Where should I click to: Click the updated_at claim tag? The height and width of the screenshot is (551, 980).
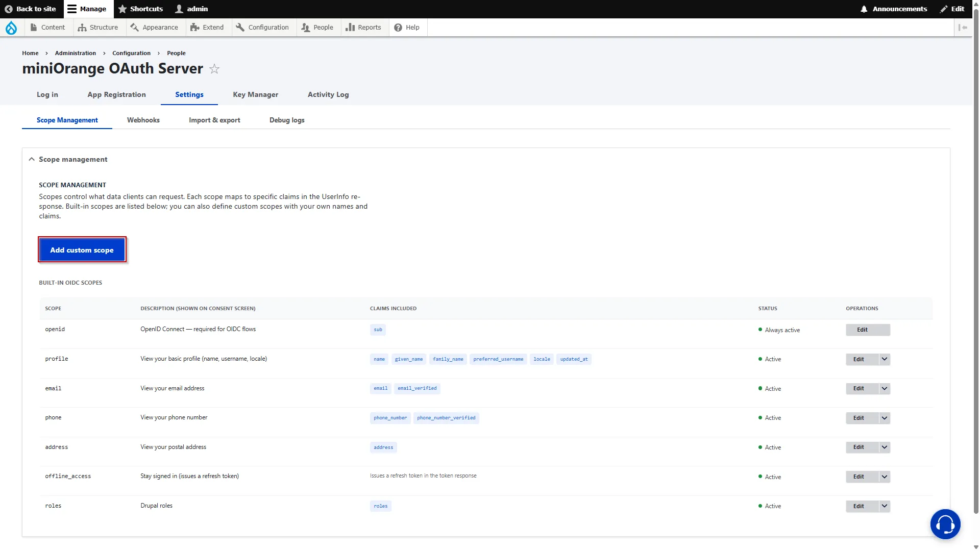[574, 359]
